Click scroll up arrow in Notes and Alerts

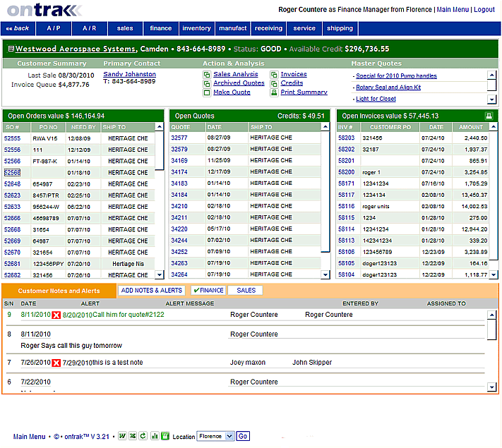pos(491,315)
